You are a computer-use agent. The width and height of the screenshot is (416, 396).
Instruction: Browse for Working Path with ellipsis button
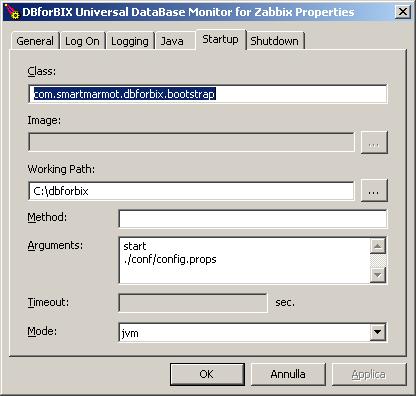(x=374, y=191)
